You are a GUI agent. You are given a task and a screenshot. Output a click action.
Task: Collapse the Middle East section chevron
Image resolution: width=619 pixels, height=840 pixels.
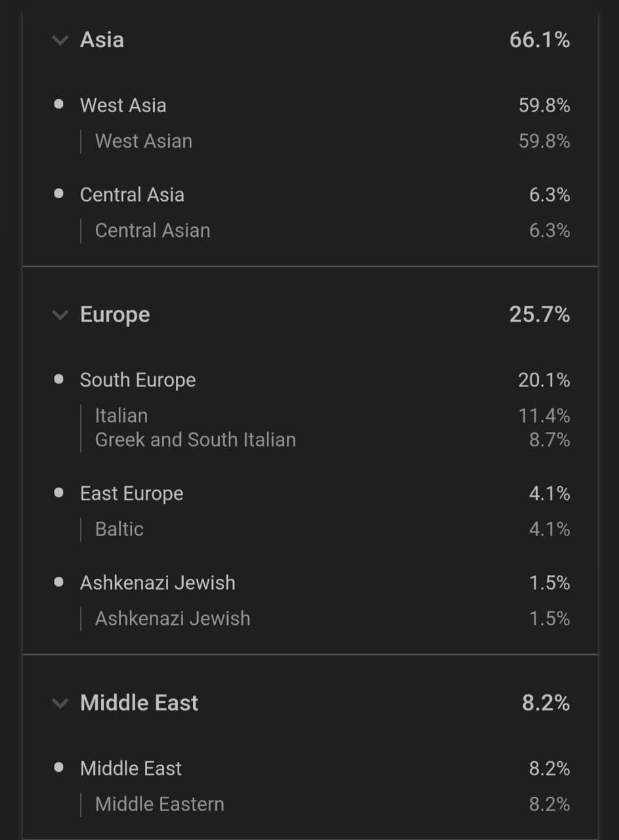tap(60, 703)
